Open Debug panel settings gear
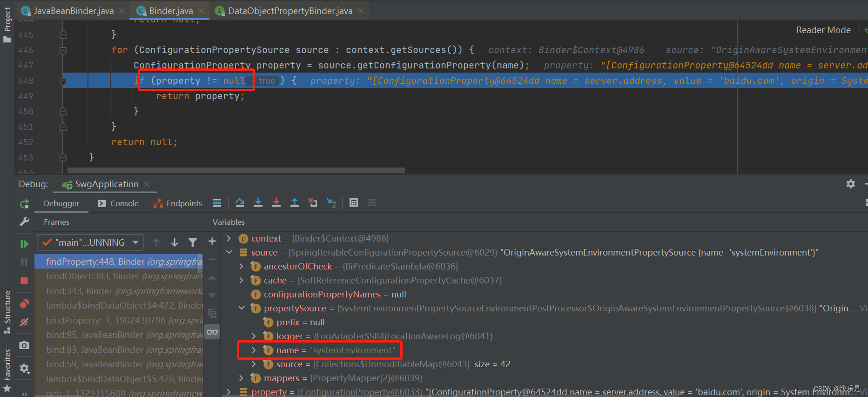This screenshot has width=868, height=397. click(851, 184)
